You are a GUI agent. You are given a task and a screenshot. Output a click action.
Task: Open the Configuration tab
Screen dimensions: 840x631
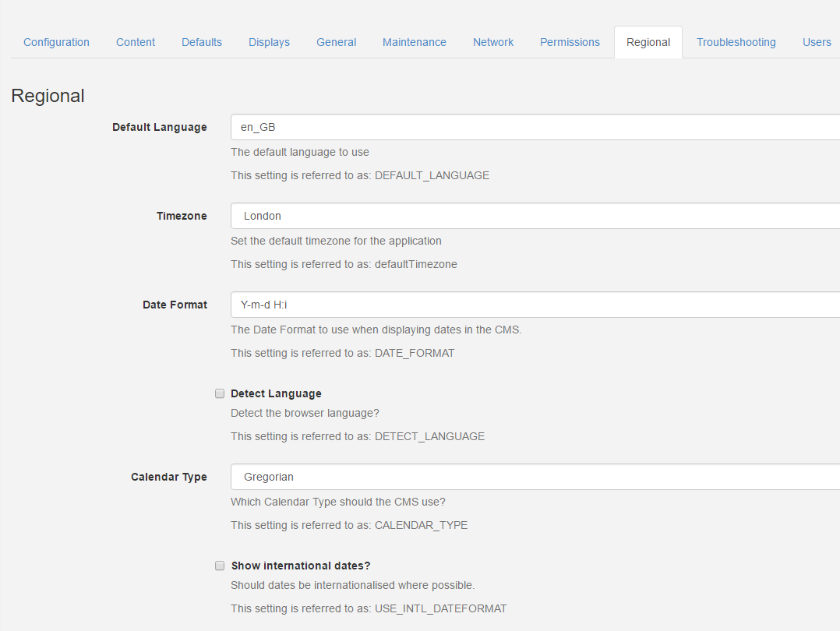56,42
